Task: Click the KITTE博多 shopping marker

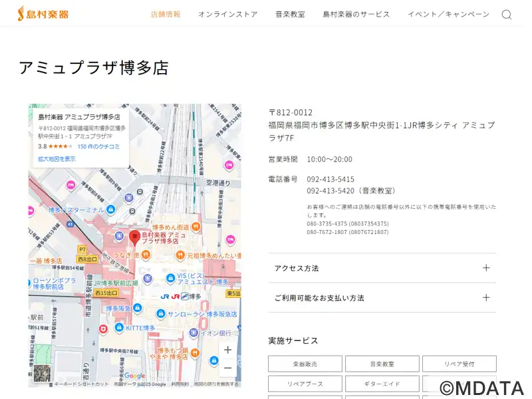Action: click(x=119, y=328)
